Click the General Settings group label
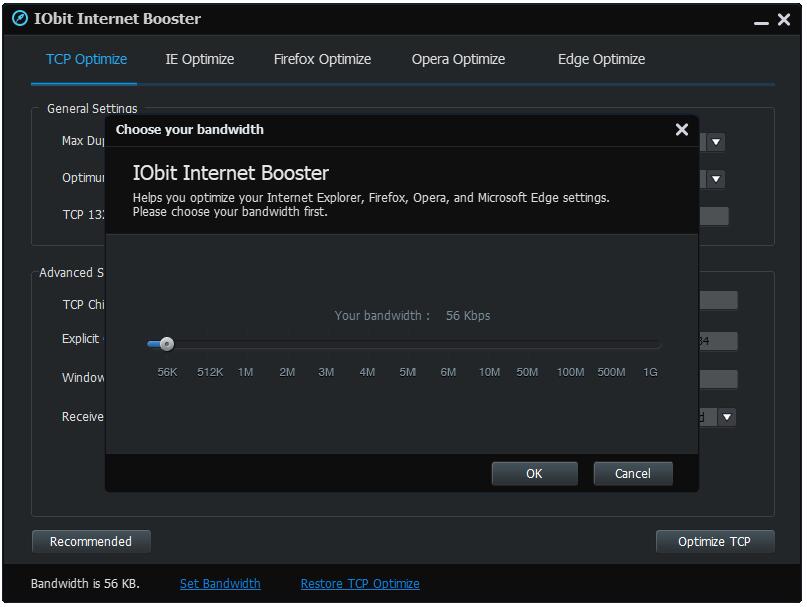 click(x=92, y=109)
